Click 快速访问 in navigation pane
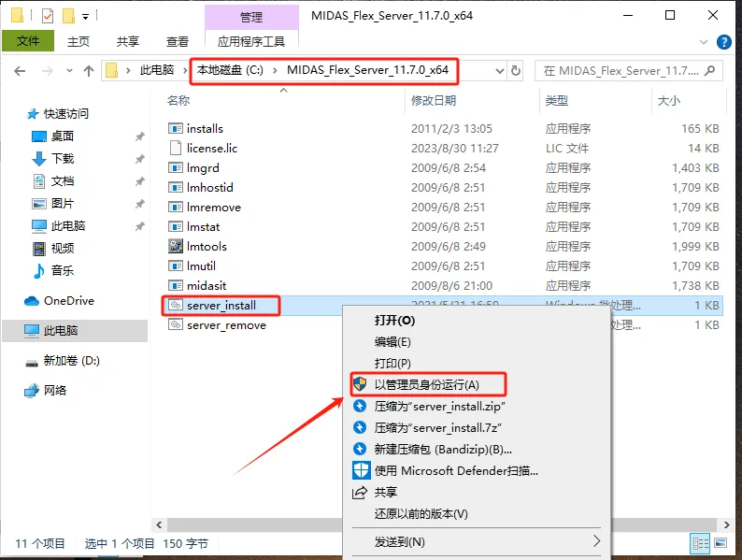The height and width of the screenshot is (560, 742). click(x=65, y=114)
